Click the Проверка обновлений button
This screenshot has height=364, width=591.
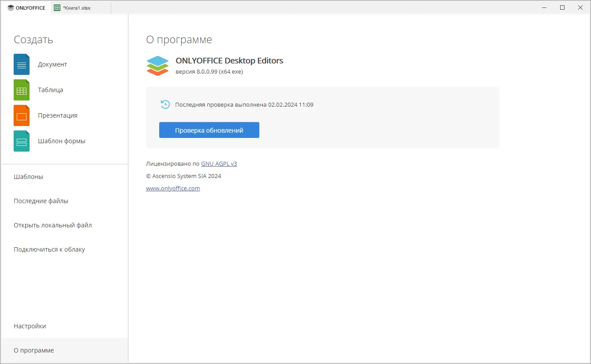pyautogui.click(x=209, y=130)
